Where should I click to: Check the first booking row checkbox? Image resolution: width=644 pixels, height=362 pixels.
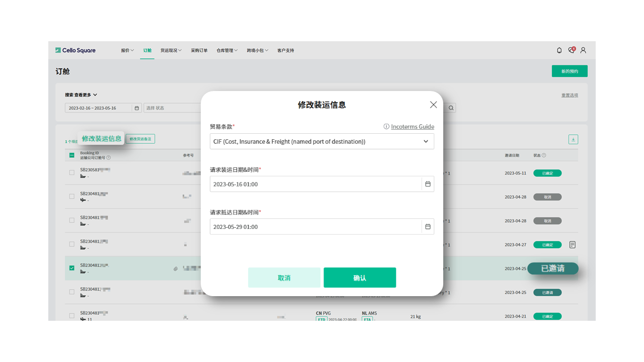pos(71,172)
